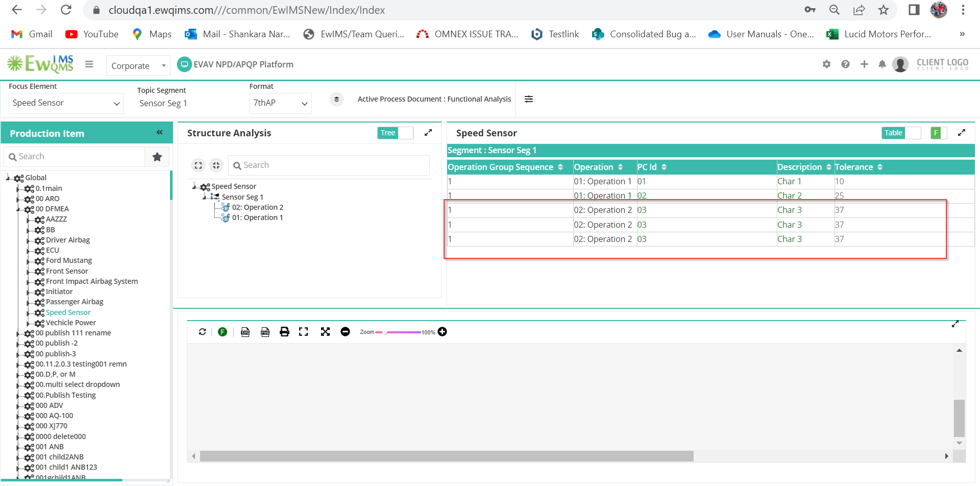This screenshot has width=980, height=486.
Task: Toggle the green F switch in Speed Sensor panel
Action: click(939, 133)
